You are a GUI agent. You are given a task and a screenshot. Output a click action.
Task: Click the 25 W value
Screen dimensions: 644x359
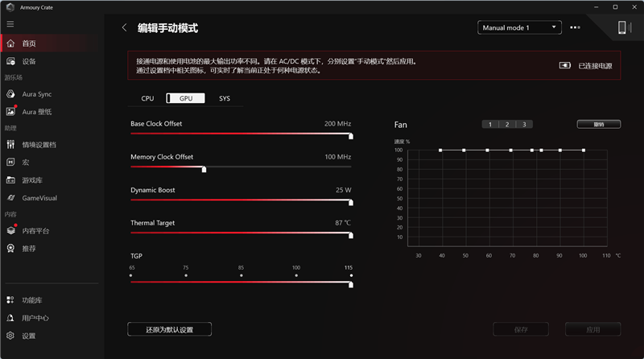click(x=344, y=190)
